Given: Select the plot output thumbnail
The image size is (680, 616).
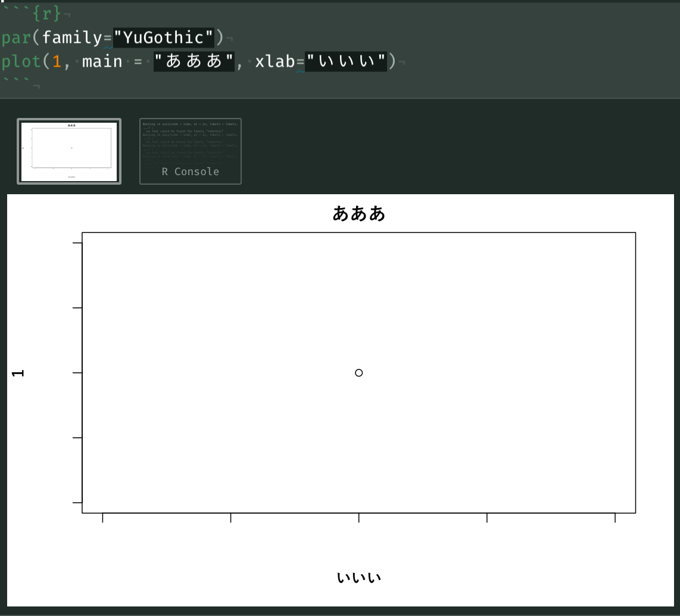Looking at the screenshot, I should tap(69, 151).
